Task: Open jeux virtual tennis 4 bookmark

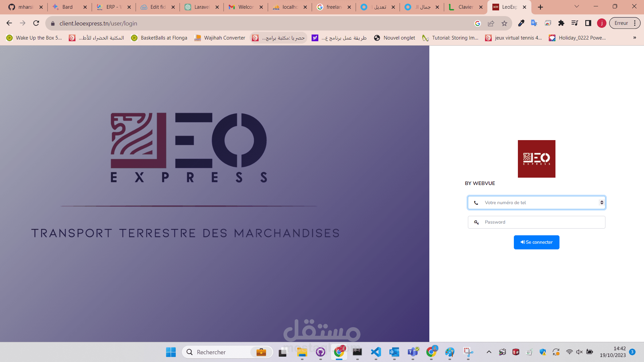Action: pyautogui.click(x=514, y=38)
